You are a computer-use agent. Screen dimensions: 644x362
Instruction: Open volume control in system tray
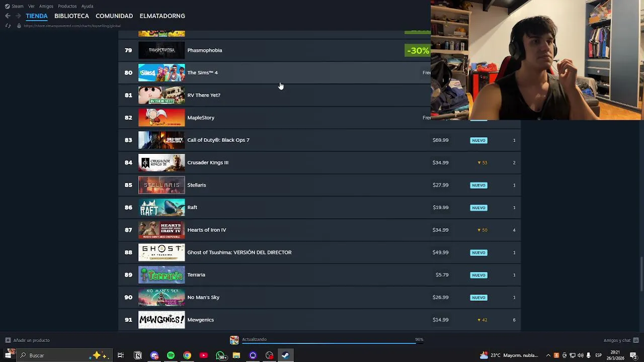point(580,355)
